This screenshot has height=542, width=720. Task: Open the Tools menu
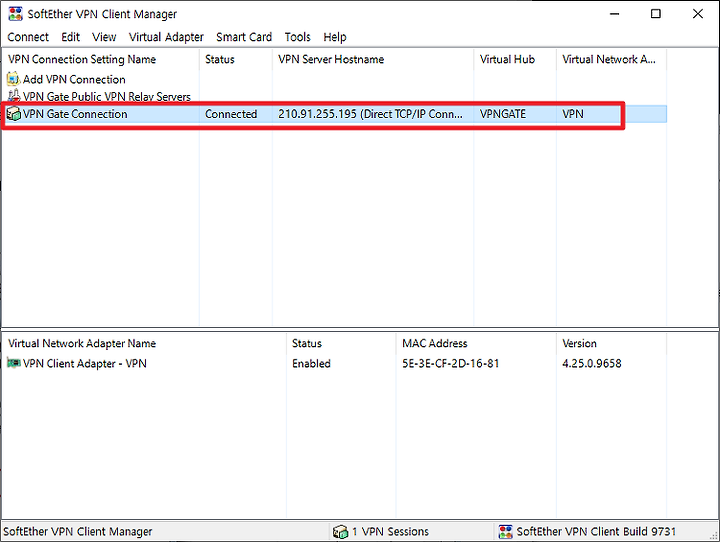tap(298, 37)
